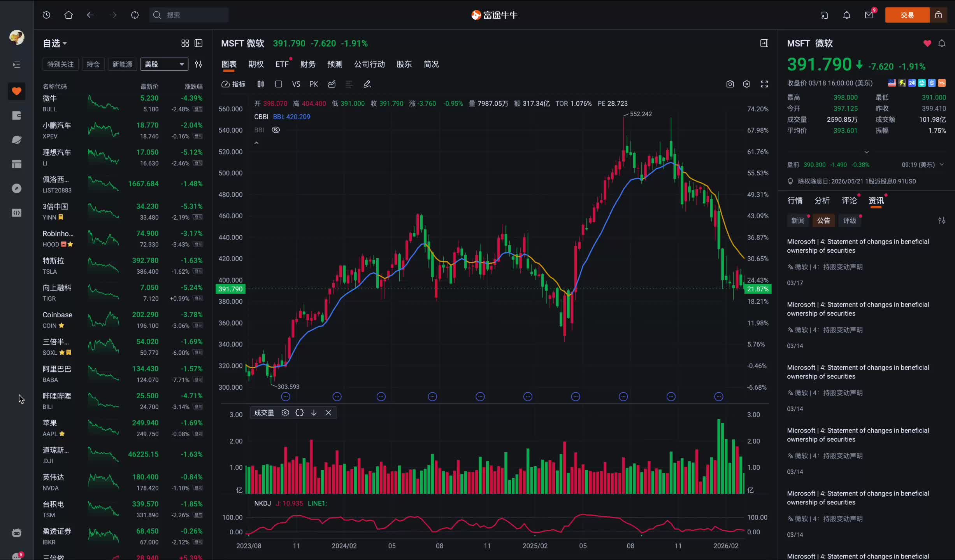The height and width of the screenshot is (560, 955).
Task: Open the 公司行动 tab
Action: pos(369,64)
